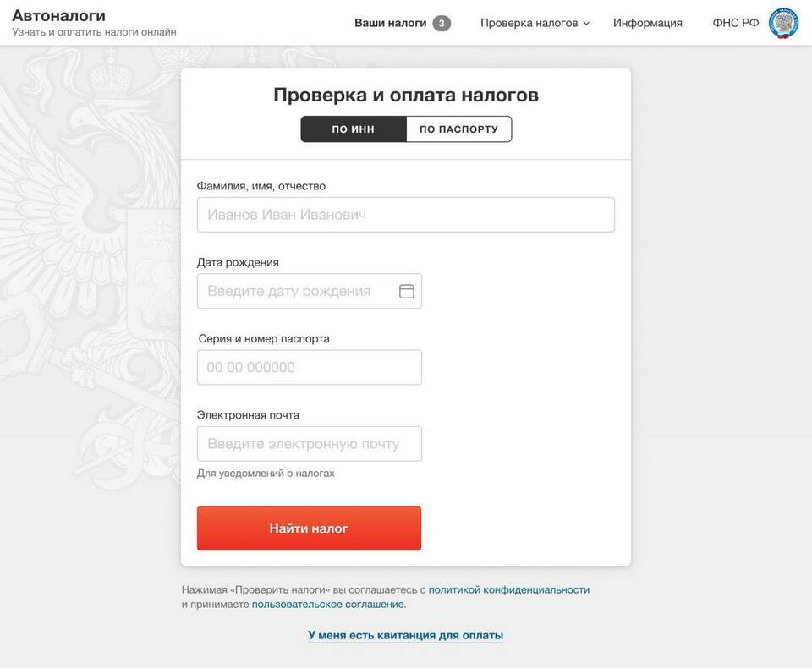Open the политикой конфиденциальности link
This screenshot has height=668, width=812.
(508, 589)
